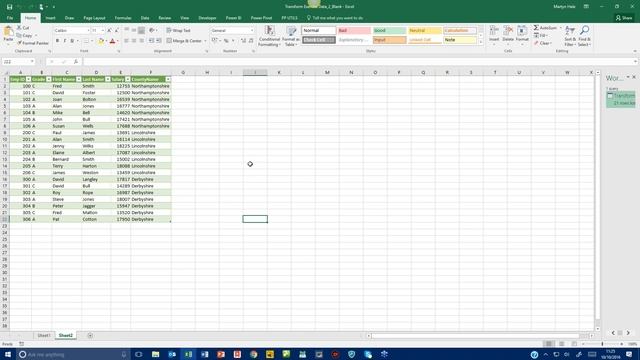Decrease font size with smaller A icon
The width and height of the screenshot is (640, 360).
[x=116, y=31]
